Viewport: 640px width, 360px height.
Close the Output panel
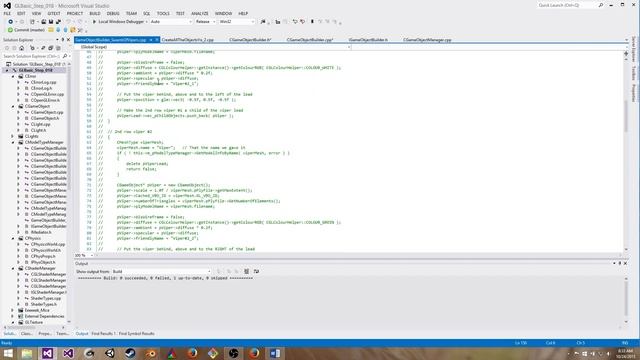point(625,264)
